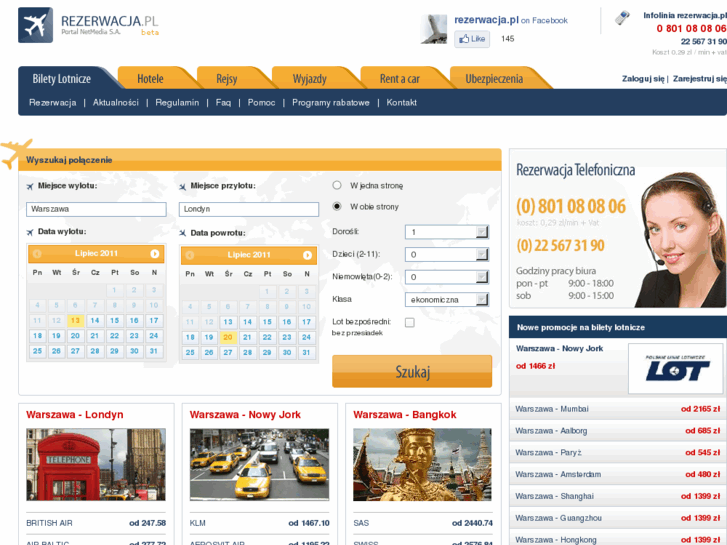Click the plane icon beside Data powrotu
Screen dimensions: 727x545
(182, 233)
